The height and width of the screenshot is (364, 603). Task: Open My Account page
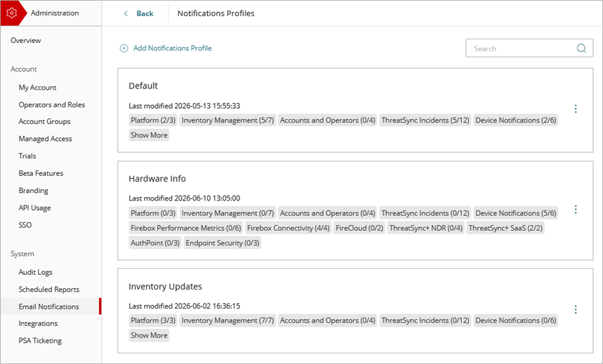[38, 88]
